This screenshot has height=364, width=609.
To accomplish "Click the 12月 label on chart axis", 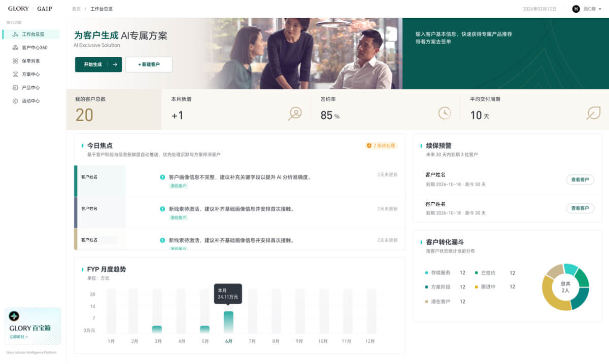I will (x=370, y=342).
